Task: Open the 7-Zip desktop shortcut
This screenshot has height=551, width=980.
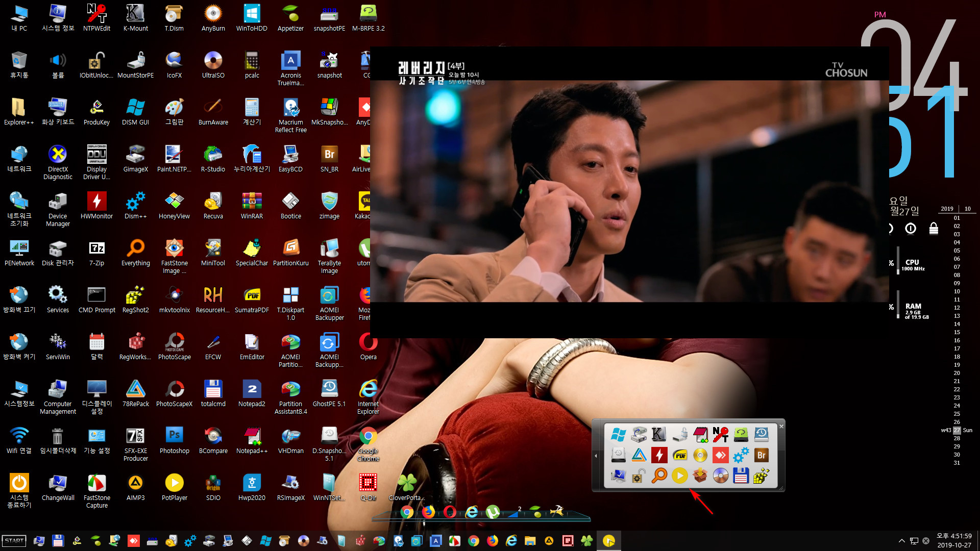Action: point(96,253)
